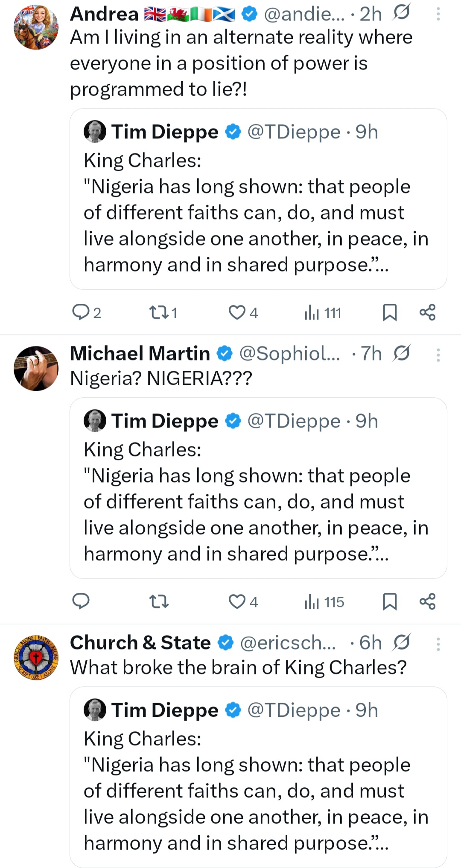This screenshot has width=461, height=868.
Task: Open Michael Martin's profile name link
Action: point(140,354)
